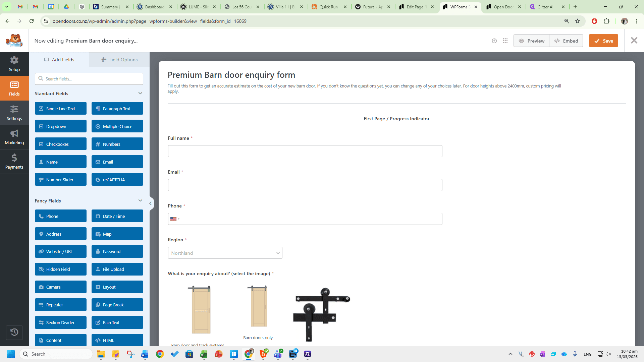Open the Embed options
Screen dimensions: 644x362
566,41
